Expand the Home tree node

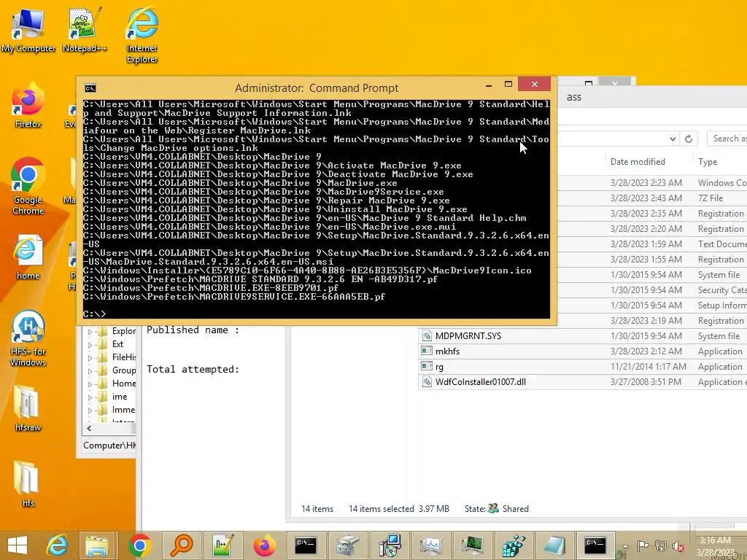[x=90, y=384]
